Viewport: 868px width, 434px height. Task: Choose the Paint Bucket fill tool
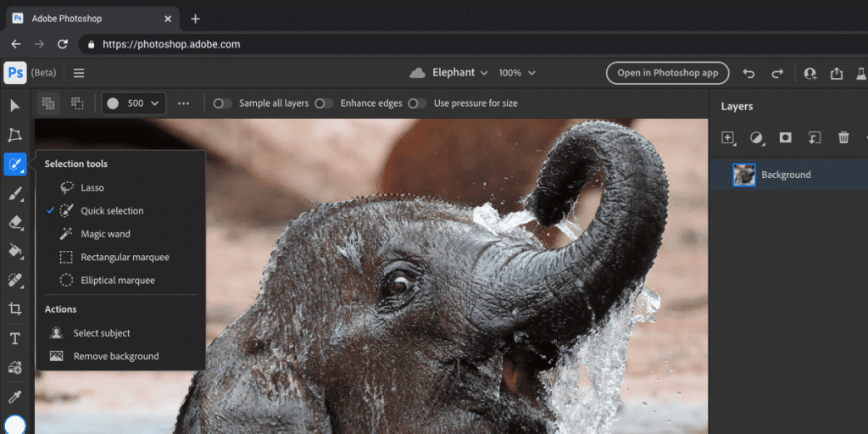14,251
